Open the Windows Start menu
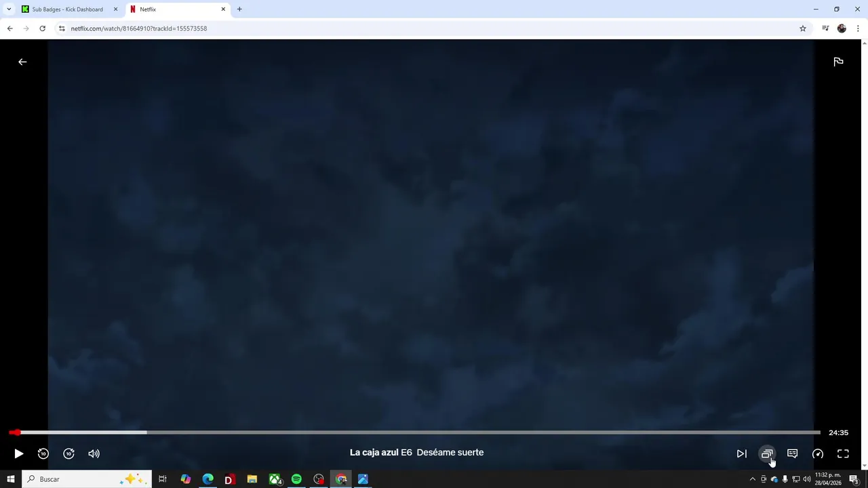Screen dimensions: 868x488 pyautogui.click(x=10, y=479)
